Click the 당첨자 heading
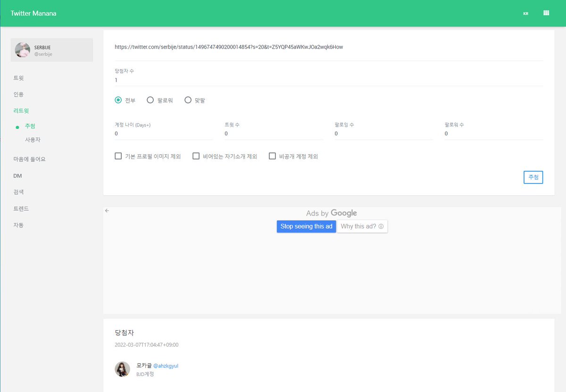Screen dimensions: 566x392 point(125,333)
